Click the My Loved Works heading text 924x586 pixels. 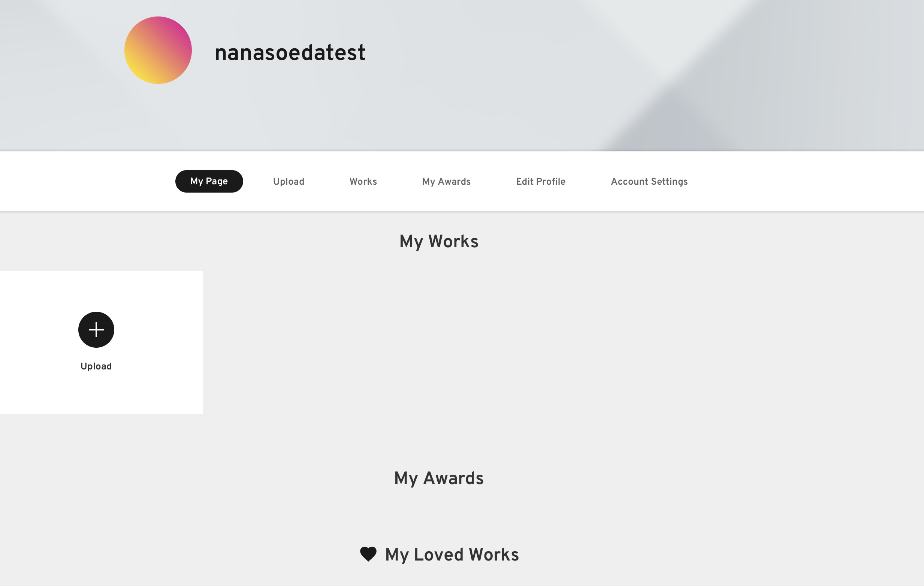[x=452, y=555]
